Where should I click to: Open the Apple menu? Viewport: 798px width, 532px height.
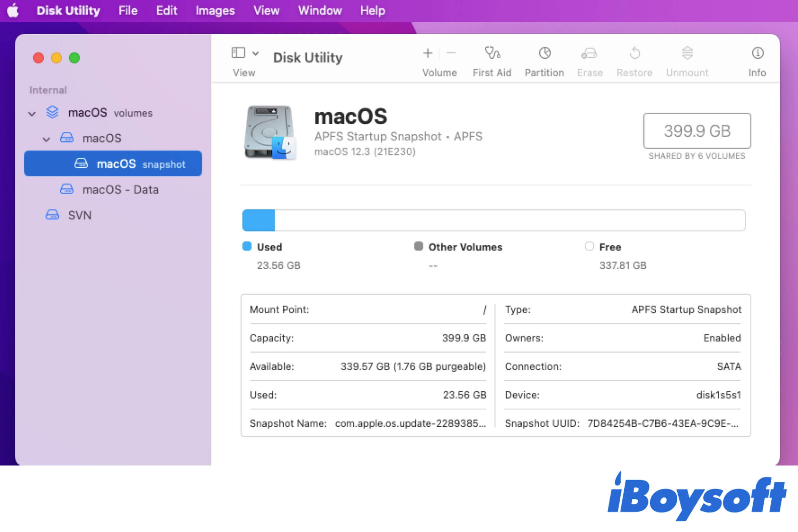13,10
